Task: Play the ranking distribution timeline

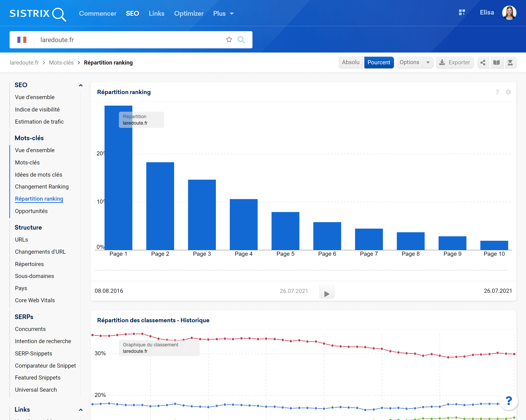Action: [x=327, y=291]
